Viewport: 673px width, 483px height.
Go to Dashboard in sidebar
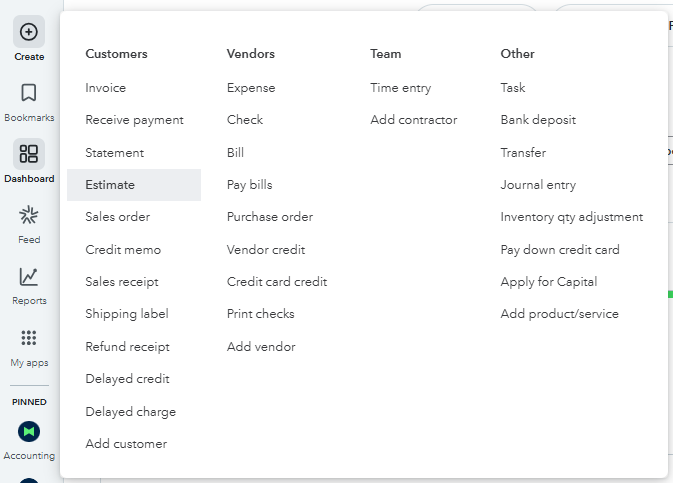point(29,154)
